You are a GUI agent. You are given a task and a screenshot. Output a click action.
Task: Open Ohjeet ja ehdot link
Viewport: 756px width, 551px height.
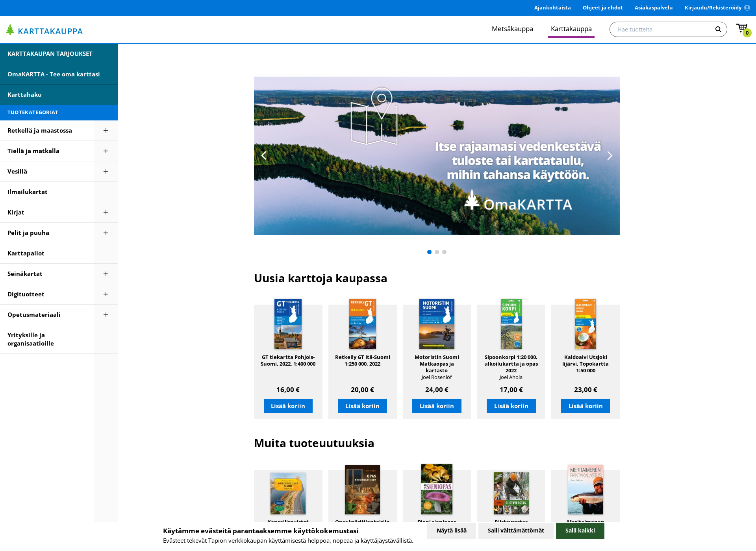tap(602, 7)
